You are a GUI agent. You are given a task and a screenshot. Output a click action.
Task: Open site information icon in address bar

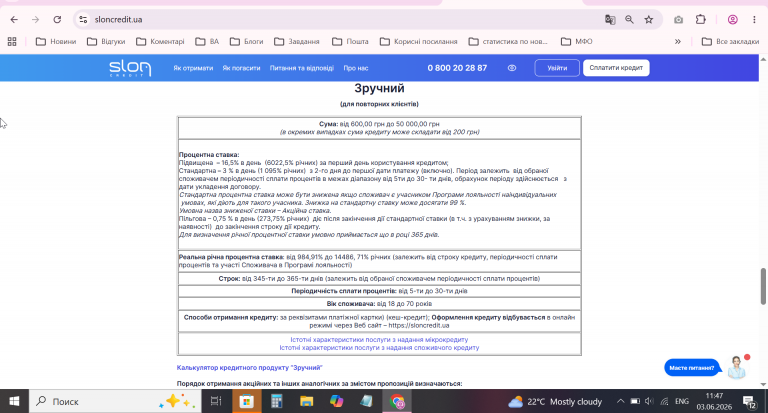(x=83, y=20)
